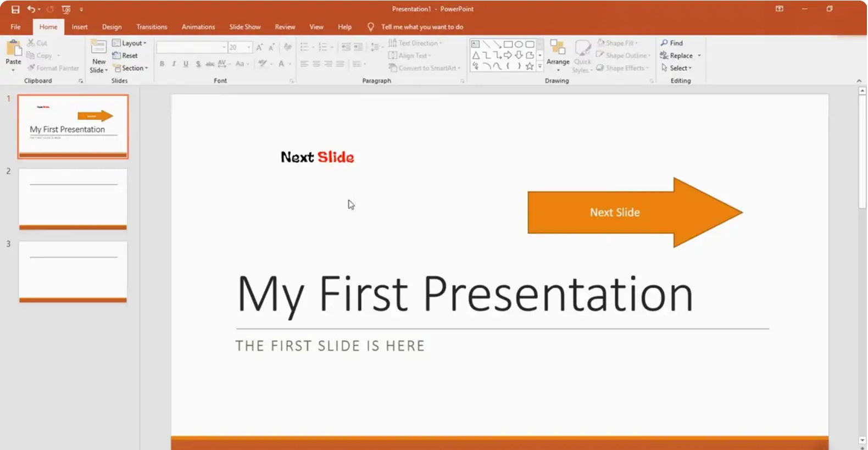
Task: Toggle Underline formatting button
Action: pyautogui.click(x=186, y=64)
